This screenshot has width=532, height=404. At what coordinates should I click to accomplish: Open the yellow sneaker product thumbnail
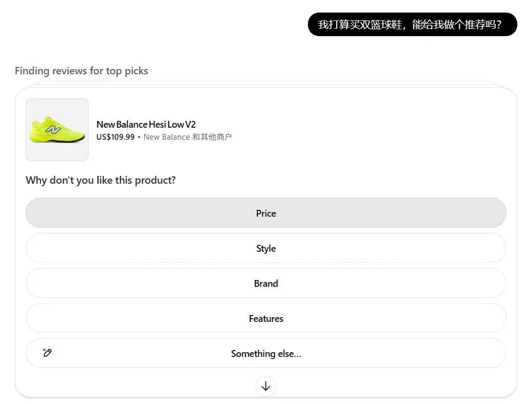click(57, 130)
